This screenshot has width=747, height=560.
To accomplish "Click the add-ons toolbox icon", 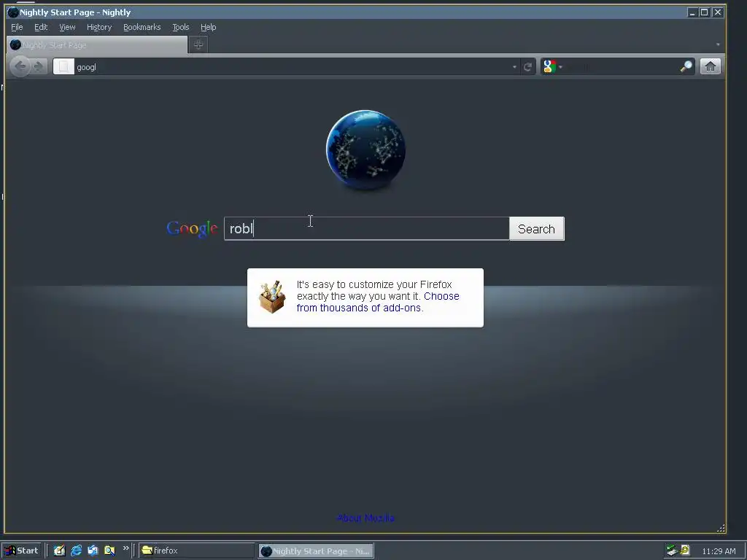I will point(272,297).
